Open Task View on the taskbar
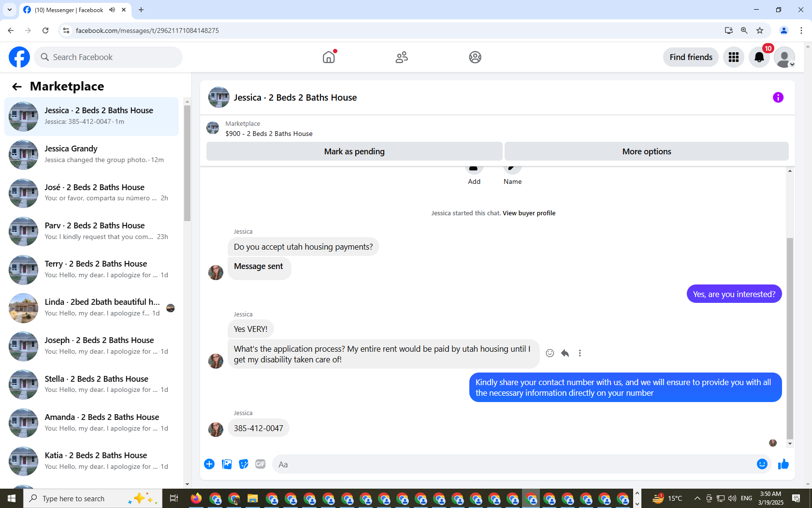 (174, 498)
